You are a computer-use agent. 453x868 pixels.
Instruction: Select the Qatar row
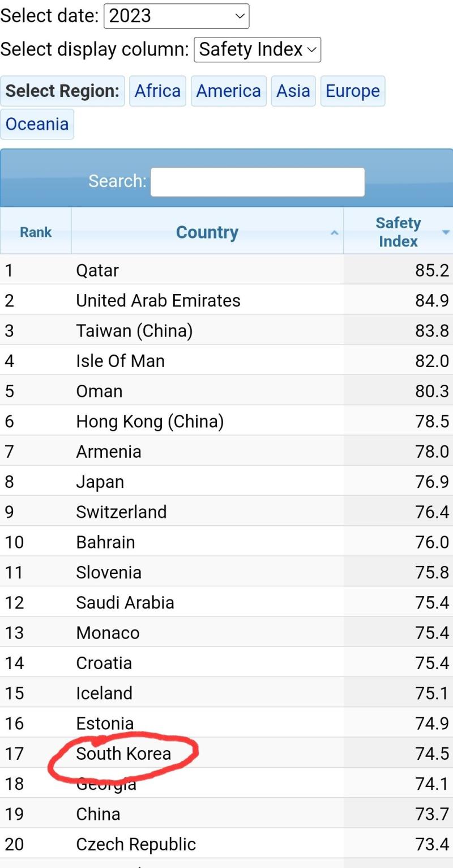[x=226, y=270]
